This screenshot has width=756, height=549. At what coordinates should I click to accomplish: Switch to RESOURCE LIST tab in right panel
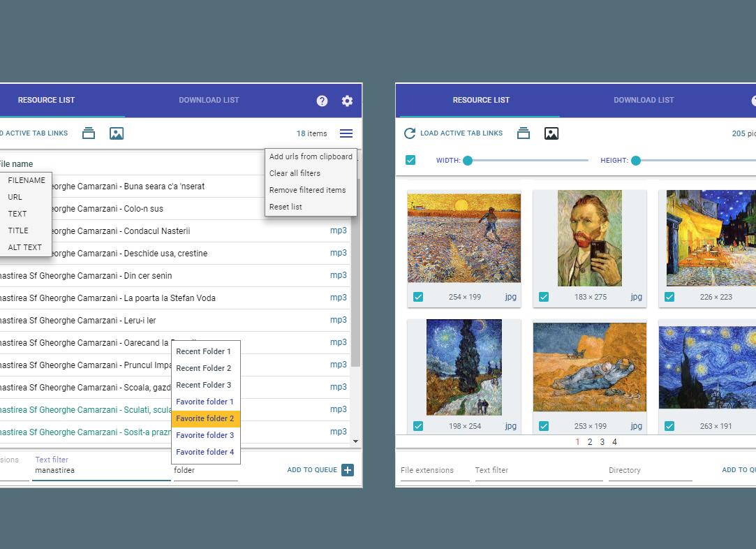click(x=481, y=101)
